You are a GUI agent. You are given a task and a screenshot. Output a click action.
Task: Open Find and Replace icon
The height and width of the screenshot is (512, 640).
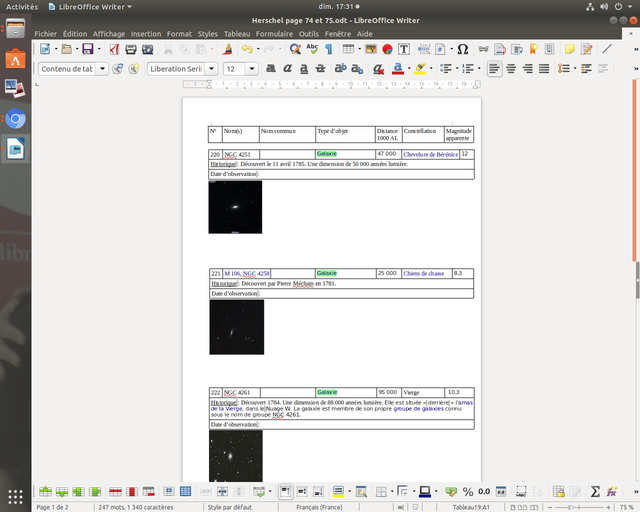tap(295, 49)
